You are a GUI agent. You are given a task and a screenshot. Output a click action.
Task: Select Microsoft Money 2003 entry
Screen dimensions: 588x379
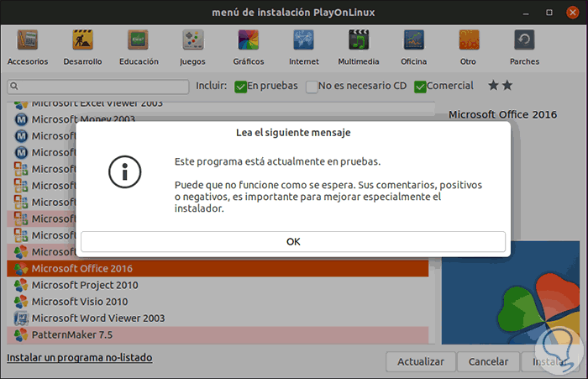(83, 118)
